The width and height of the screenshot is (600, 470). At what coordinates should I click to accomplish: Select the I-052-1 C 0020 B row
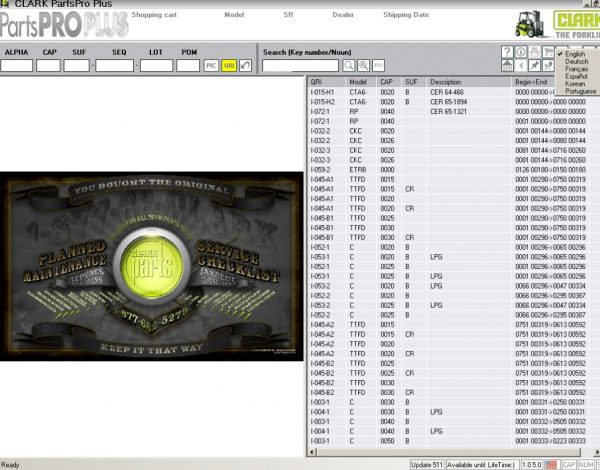pos(452,247)
